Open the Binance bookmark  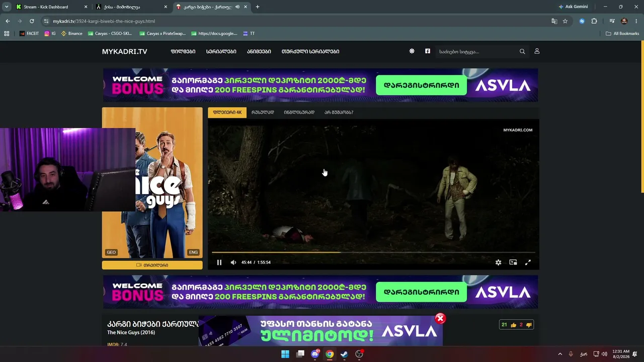coord(71,34)
